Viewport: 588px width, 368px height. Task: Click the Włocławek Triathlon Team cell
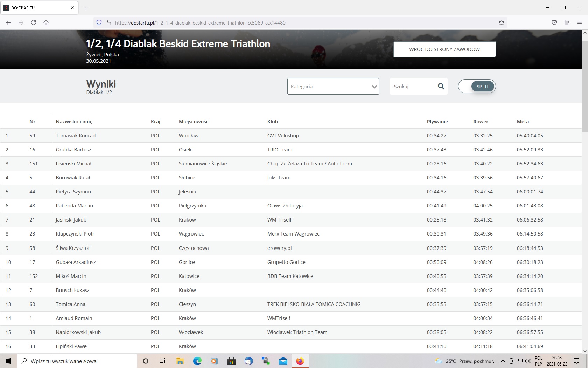click(297, 332)
